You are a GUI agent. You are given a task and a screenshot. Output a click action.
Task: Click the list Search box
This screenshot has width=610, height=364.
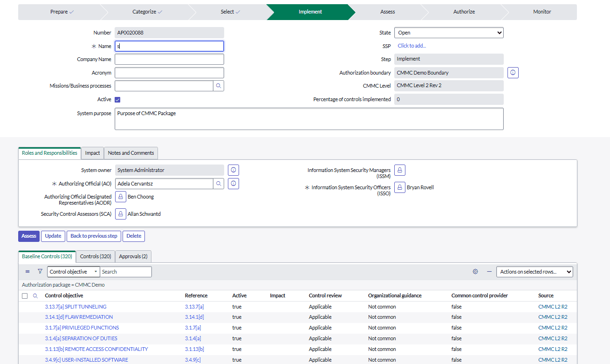coord(126,272)
